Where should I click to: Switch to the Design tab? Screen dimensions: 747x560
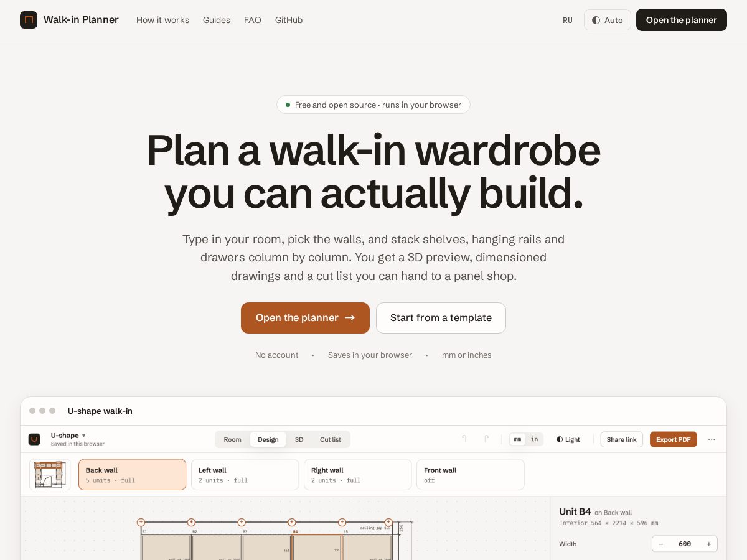(268, 439)
